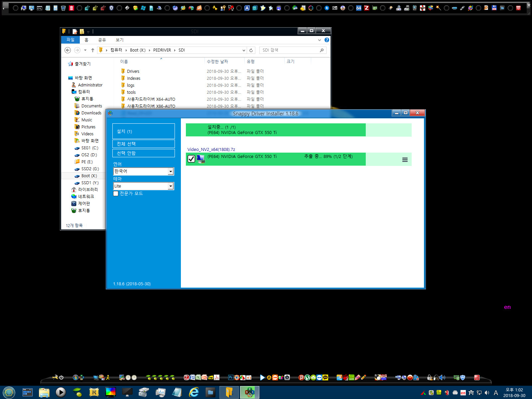Select the tools folder

(131, 92)
